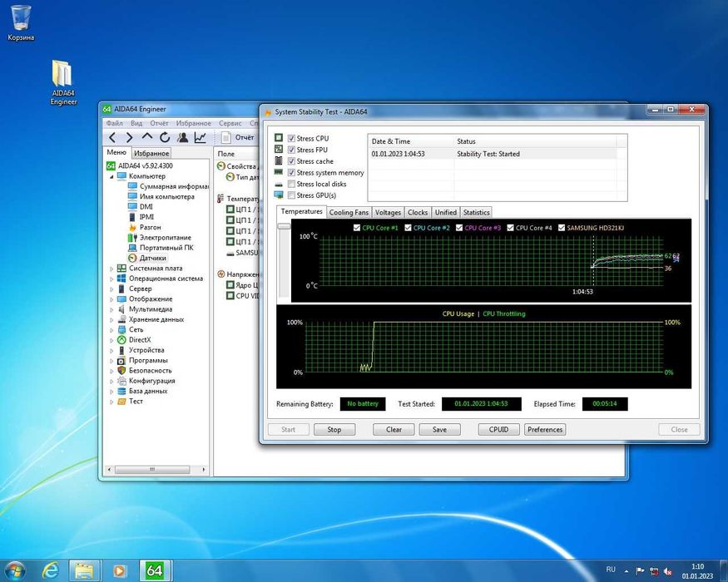Expand Хранение данных tree node
The width and height of the screenshot is (728, 582).
pyautogui.click(x=111, y=320)
